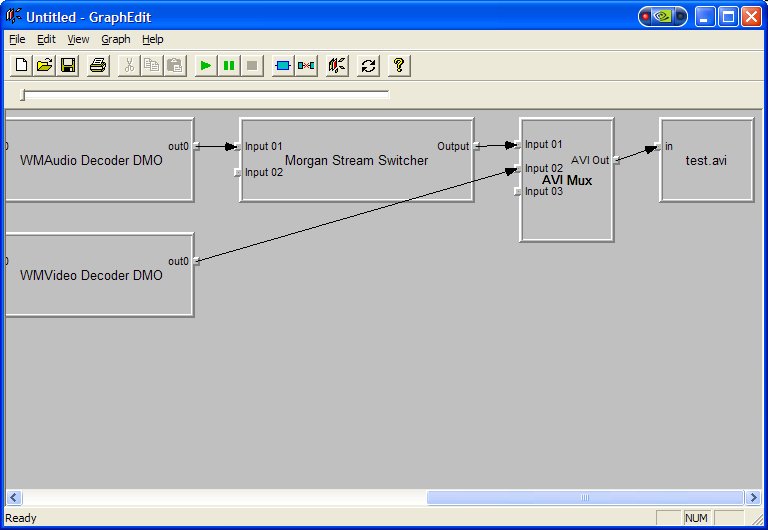This screenshot has height=530, width=768.
Task: Click the horizontal scrollbar thumb
Action: click(585, 498)
